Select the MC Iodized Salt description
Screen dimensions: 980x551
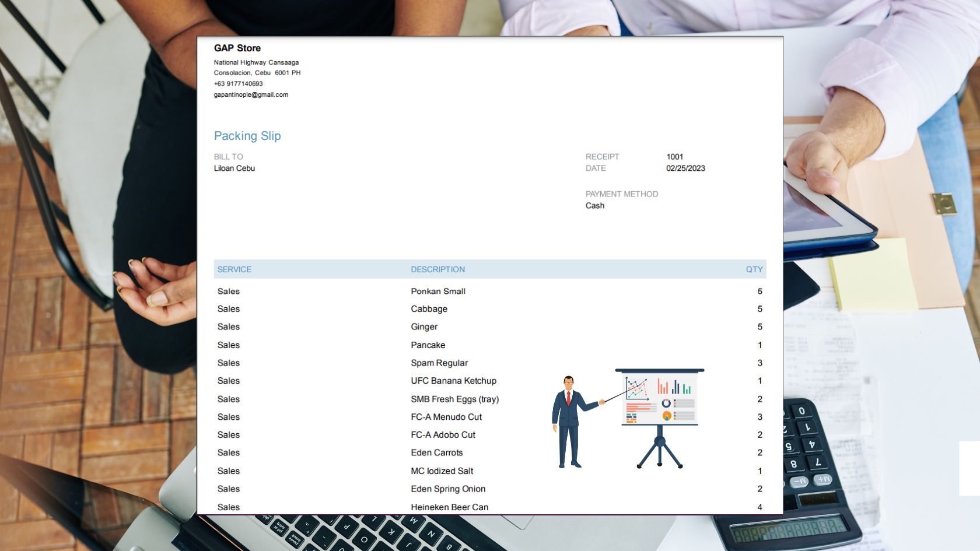[442, 471]
